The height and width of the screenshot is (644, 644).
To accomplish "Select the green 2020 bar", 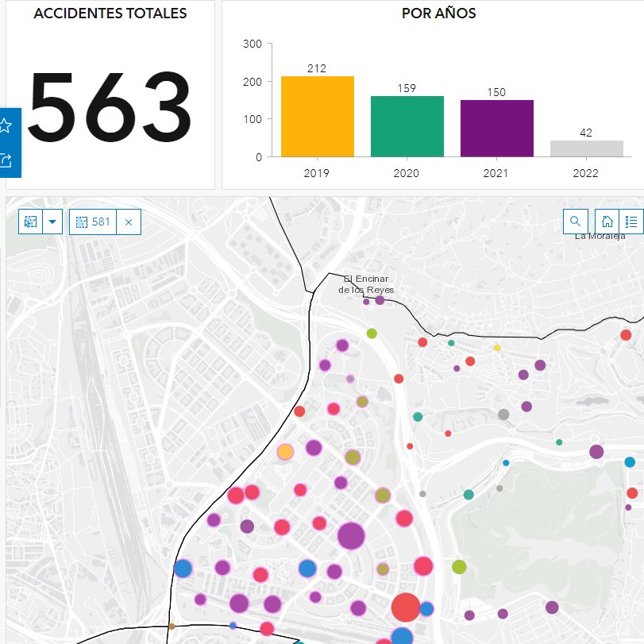I will tap(407, 126).
